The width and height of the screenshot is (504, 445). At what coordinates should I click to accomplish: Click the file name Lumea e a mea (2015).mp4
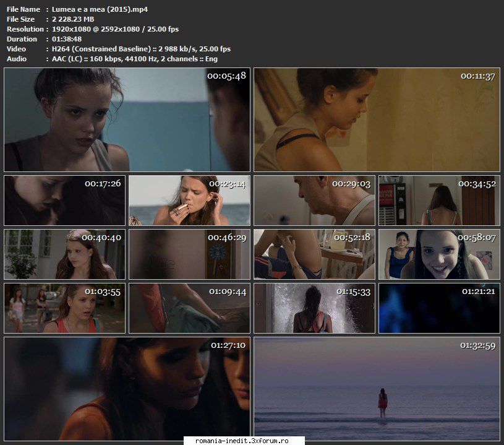[x=100, y=9]
